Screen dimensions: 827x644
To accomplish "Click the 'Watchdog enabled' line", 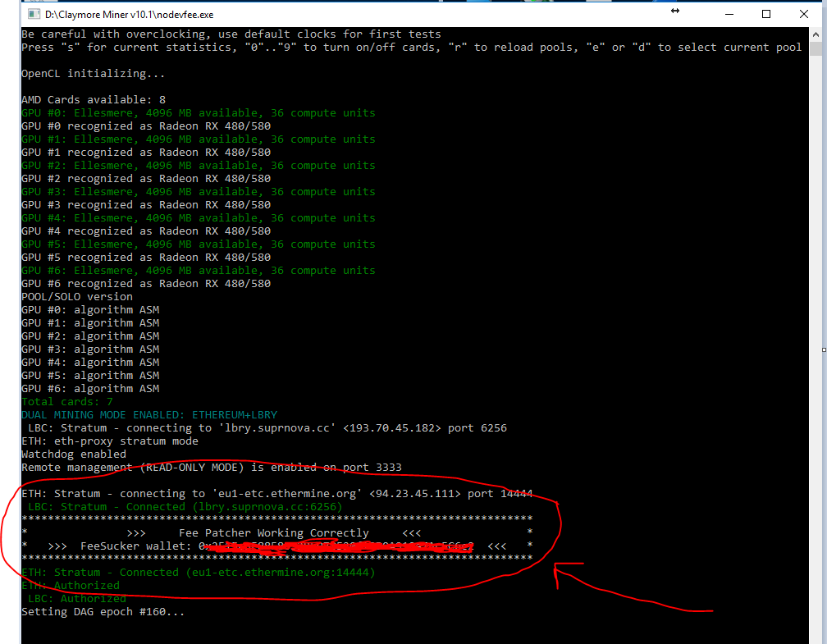I will tap(74, 454).
